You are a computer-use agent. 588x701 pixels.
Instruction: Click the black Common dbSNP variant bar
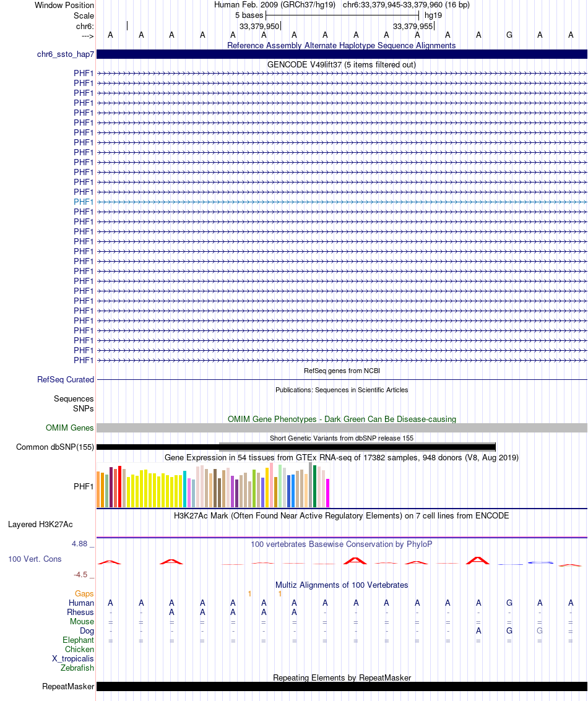click(296, 447)
